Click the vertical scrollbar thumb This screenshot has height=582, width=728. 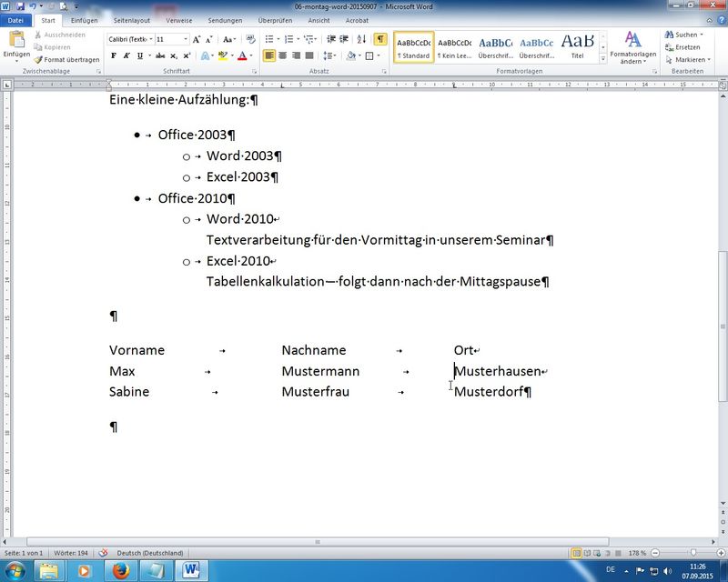[723, 326]
